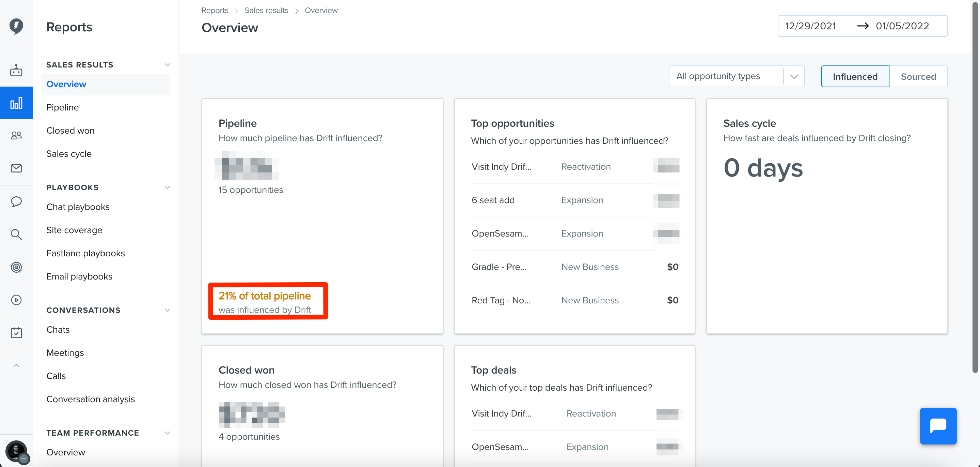Open the target audiences sidebar icon
980x467 pixels.
[x=16, y=267]
